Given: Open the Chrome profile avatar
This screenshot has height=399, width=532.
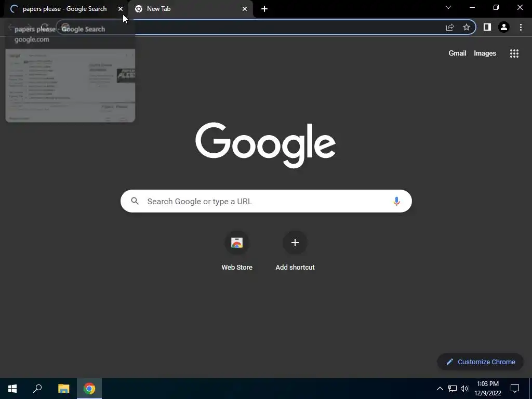Looking at the screenshot, I should pos(504,27).
